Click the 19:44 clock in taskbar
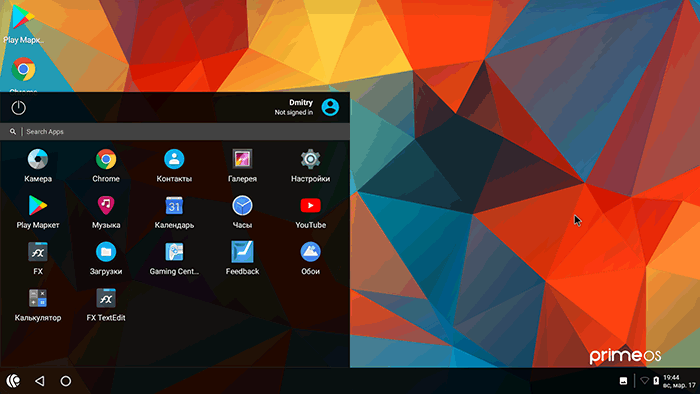The width and height of the screenshot is (700, 394). pyautogui.click(x=671, y=377)
